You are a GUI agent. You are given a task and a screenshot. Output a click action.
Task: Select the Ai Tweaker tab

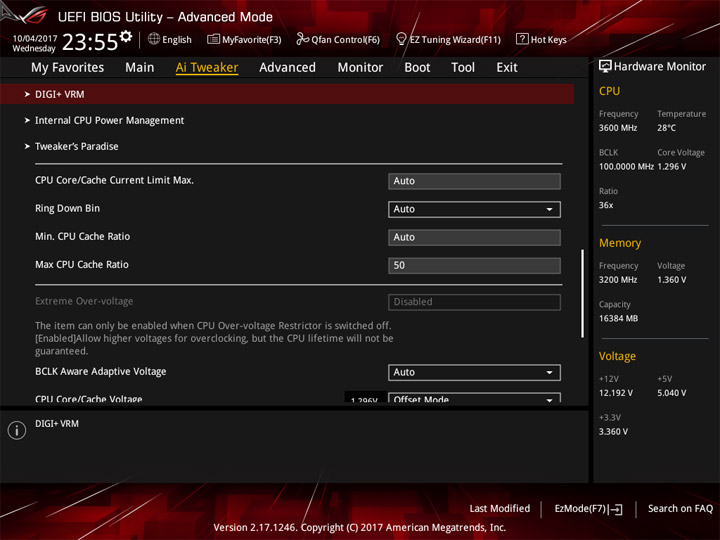point(207,68)
